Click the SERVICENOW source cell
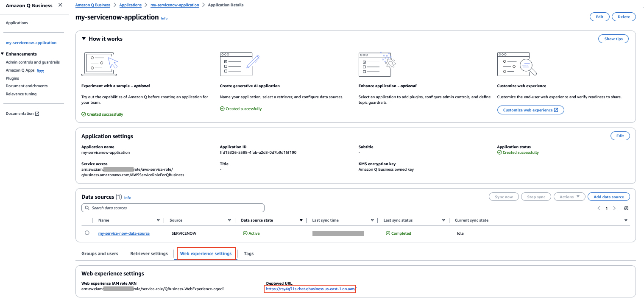The width and height of the screenshot is (644, 300). 184,233
